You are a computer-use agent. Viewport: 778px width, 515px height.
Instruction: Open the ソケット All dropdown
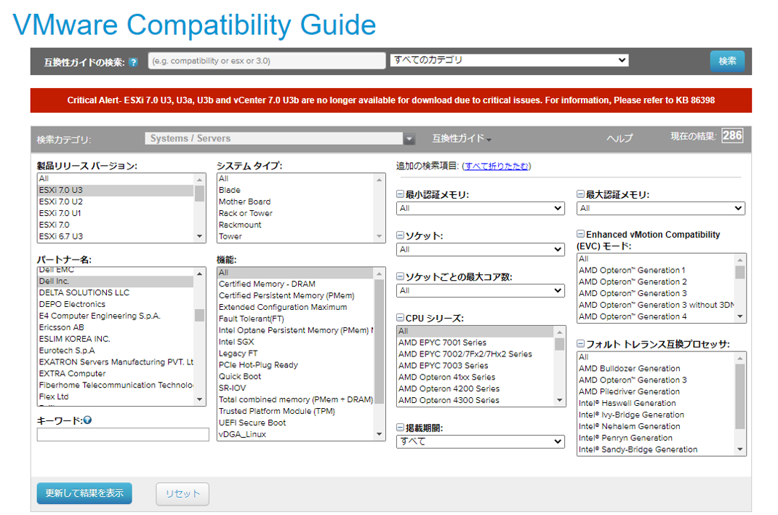pos(480,249)
